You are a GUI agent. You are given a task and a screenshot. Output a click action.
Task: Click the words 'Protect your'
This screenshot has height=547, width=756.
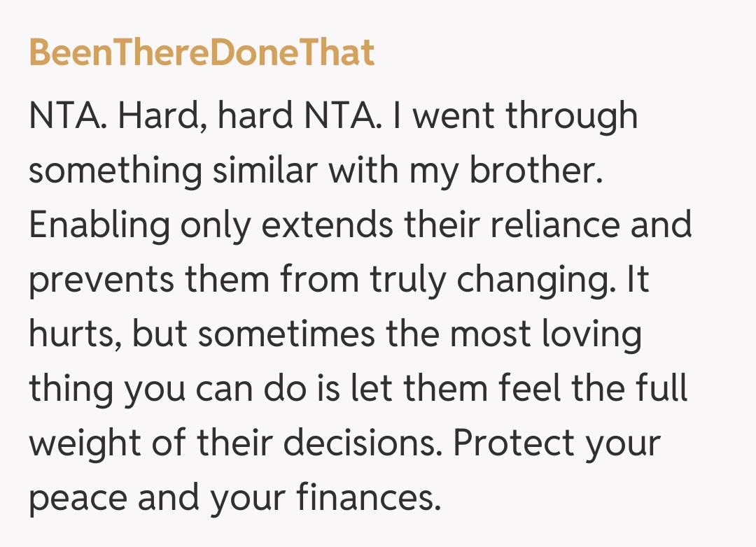[558, 443]
